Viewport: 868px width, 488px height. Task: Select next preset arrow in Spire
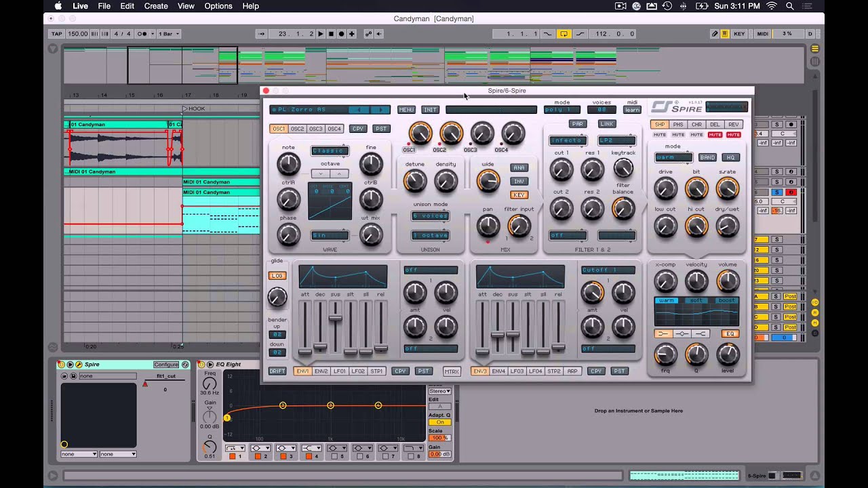pos(381,110)
